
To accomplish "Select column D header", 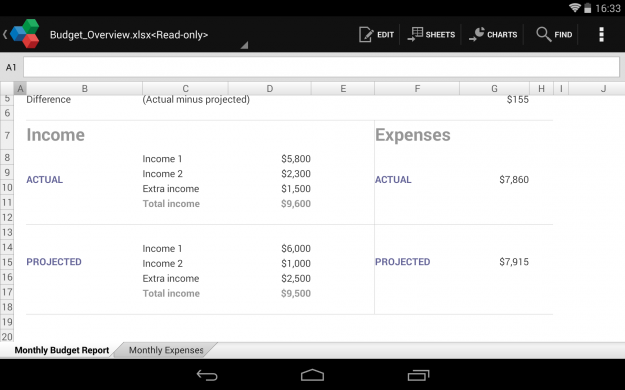I will click(x=269, y=89).
